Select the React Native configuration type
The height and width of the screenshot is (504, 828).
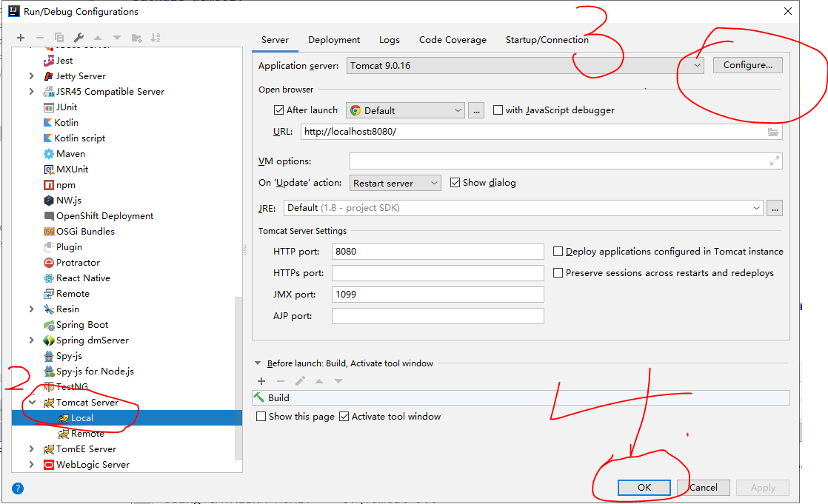click(76, 278)
